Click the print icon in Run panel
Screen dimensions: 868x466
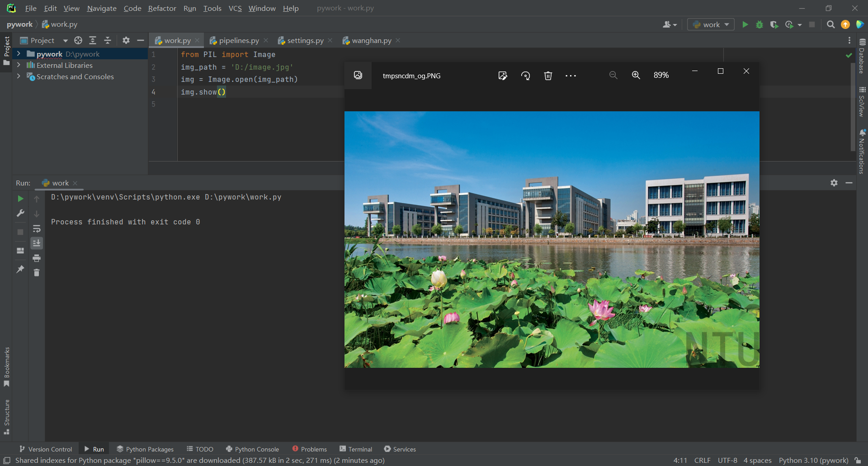pyautogui.click(x=37, y=258)
